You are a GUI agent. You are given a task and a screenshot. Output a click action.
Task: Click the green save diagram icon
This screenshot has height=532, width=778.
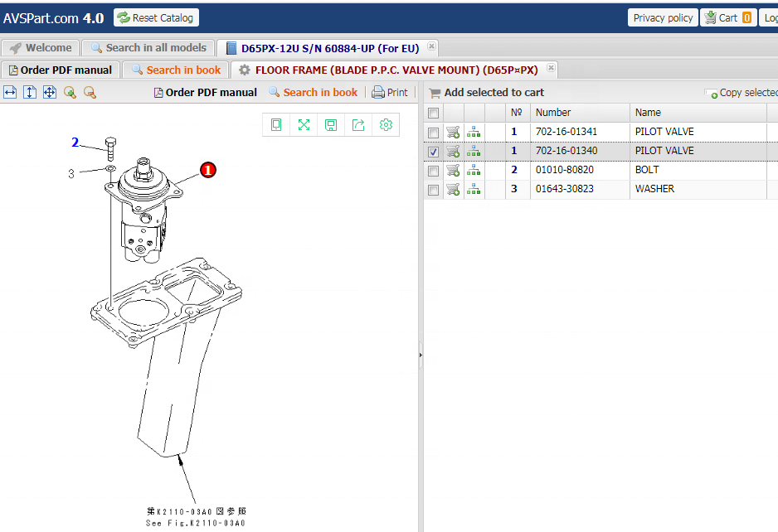(331, 125)
